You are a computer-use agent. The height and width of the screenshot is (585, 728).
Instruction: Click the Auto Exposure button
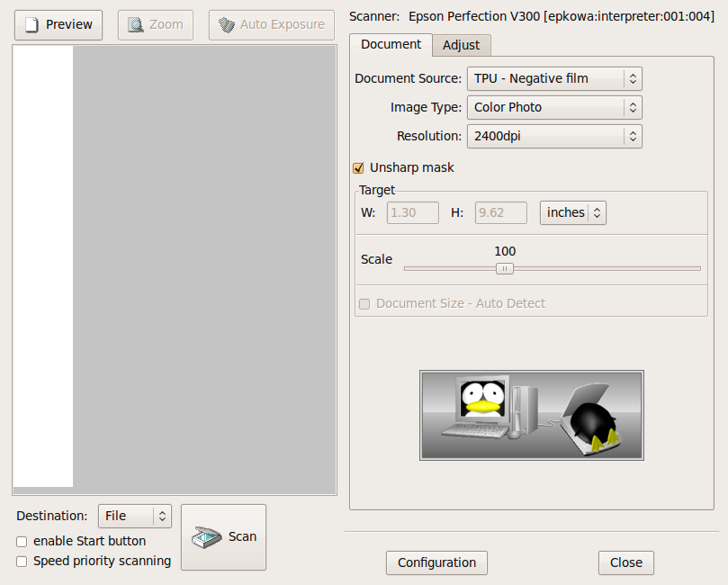tap(271, 25)
